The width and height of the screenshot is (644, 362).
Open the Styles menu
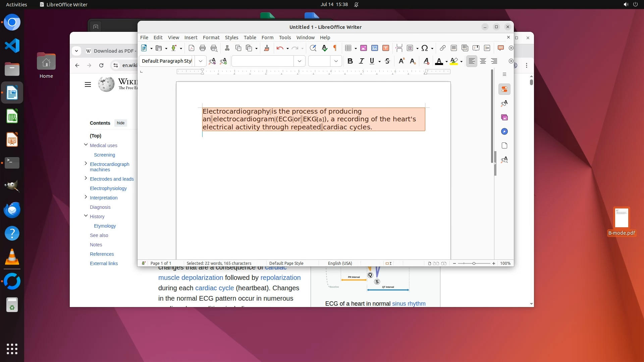[231, 37]
